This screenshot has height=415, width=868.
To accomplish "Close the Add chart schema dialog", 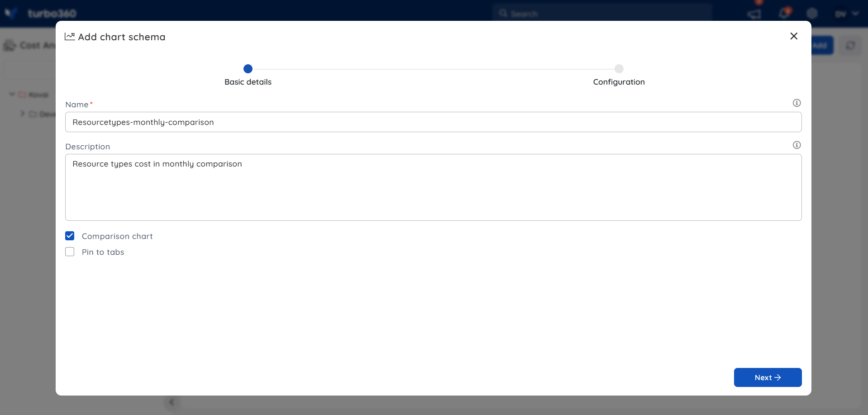I will click(x=794, y=36).
